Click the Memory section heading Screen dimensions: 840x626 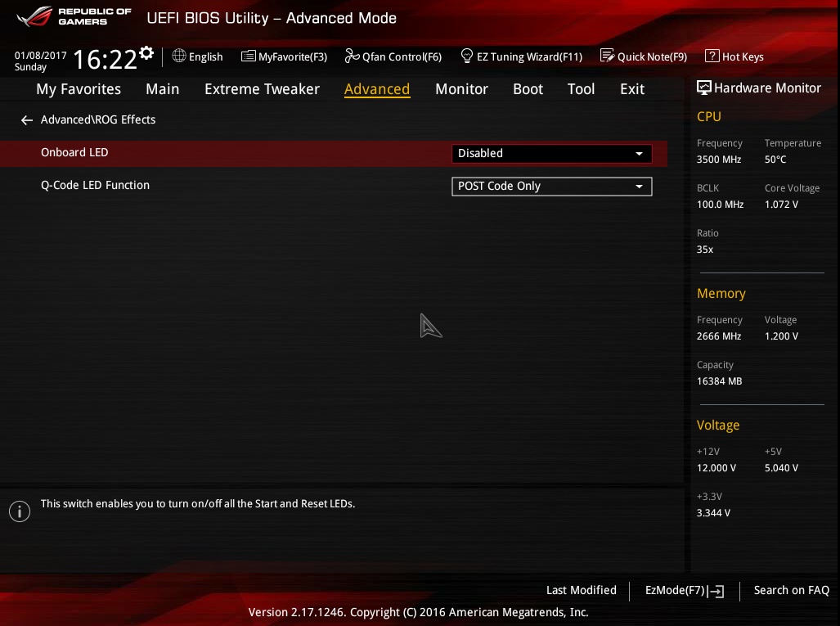click(x=721, y=294)
